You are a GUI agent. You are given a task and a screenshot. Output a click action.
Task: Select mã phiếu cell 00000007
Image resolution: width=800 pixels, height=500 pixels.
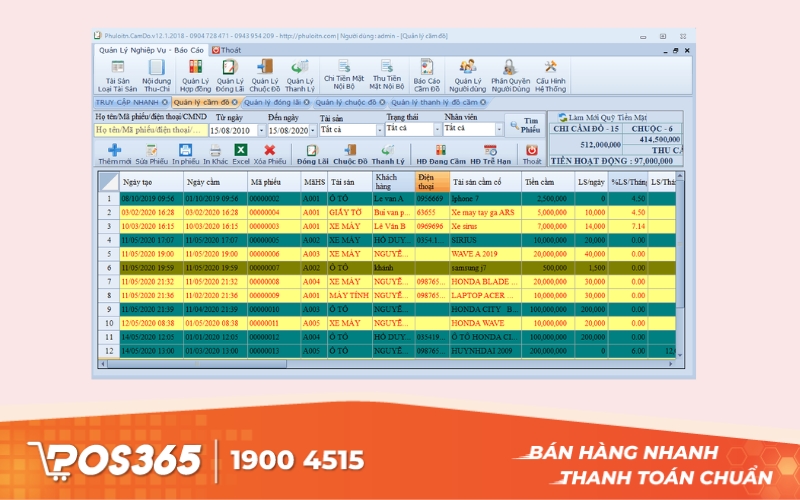pos(274,268)
